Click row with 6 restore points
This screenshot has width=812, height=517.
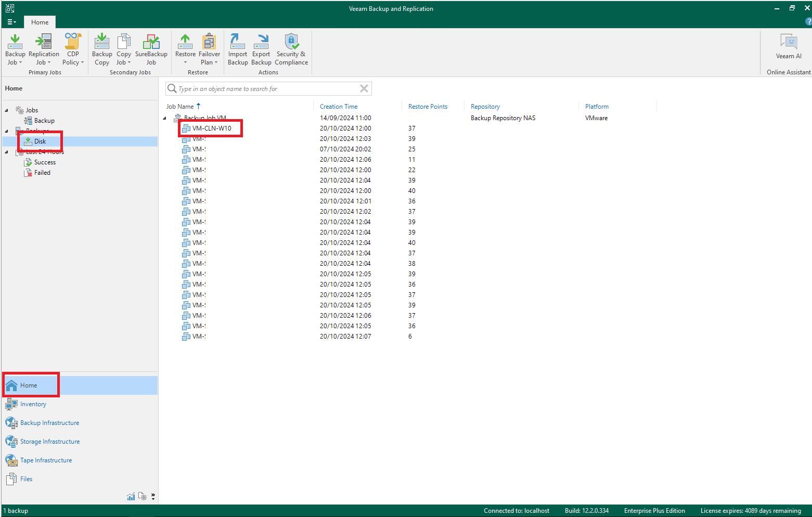[410, 337]
